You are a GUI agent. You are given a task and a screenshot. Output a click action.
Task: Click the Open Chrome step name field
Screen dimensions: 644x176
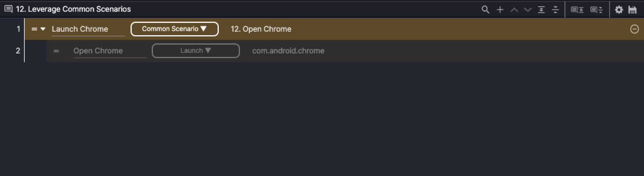coord(109,51)
